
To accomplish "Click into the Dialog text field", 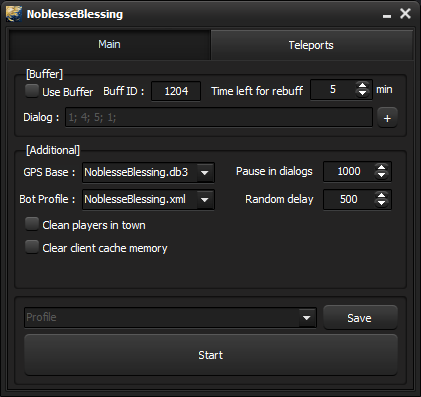I will click(219, 117).
